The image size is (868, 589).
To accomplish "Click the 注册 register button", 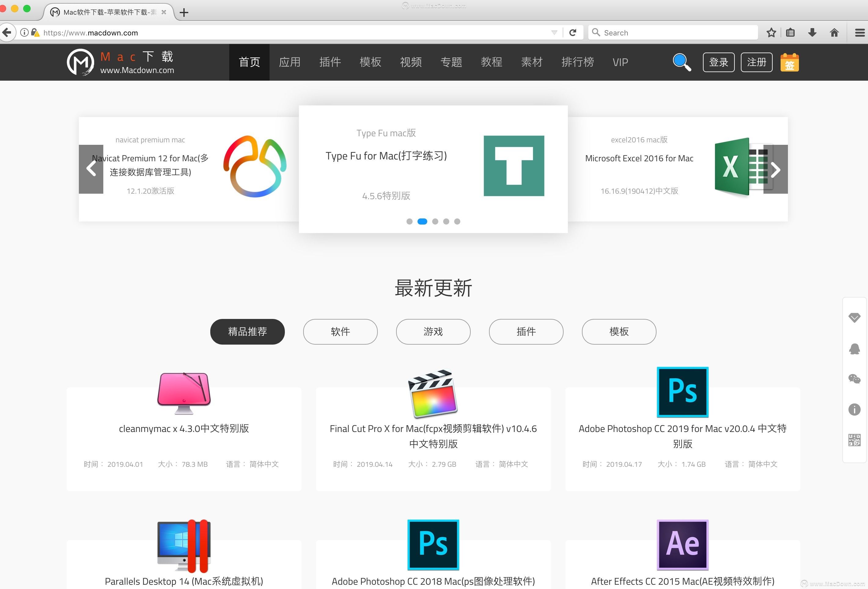I will pos(756,62).
